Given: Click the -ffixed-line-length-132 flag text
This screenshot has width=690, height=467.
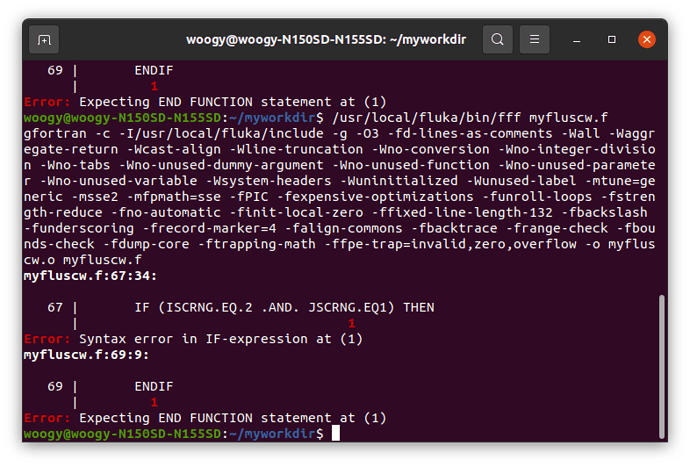Looking at the screenshot, I should coord(462,213).
